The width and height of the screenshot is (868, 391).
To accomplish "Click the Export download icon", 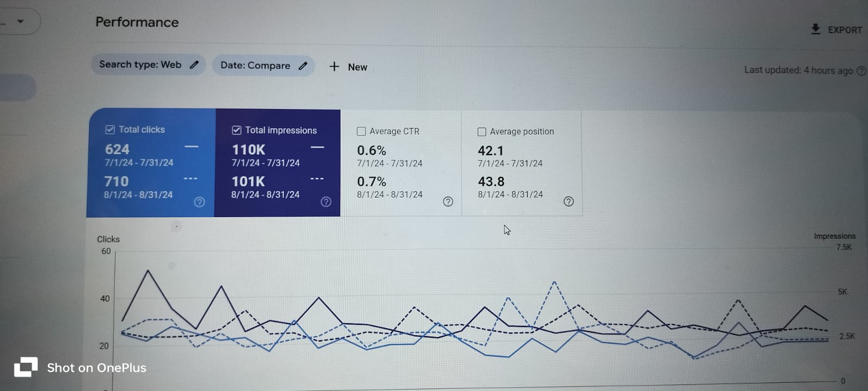I will (x=815, y=29).
